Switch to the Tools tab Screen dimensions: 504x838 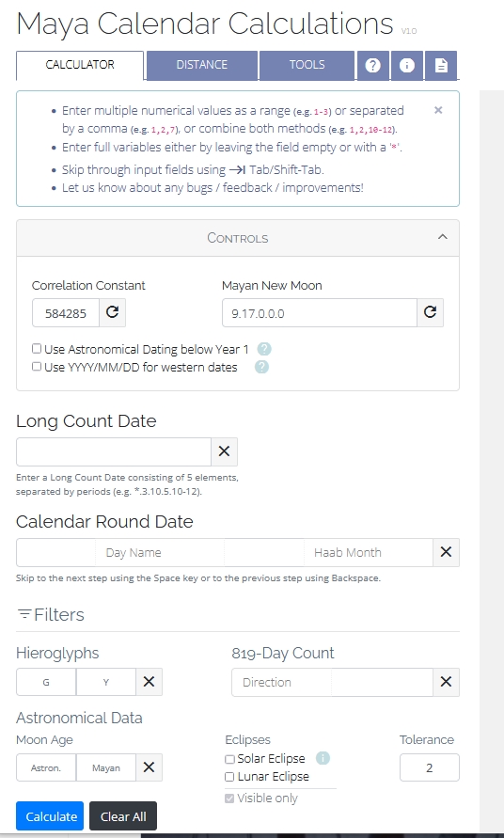click(x=307, y=65)
